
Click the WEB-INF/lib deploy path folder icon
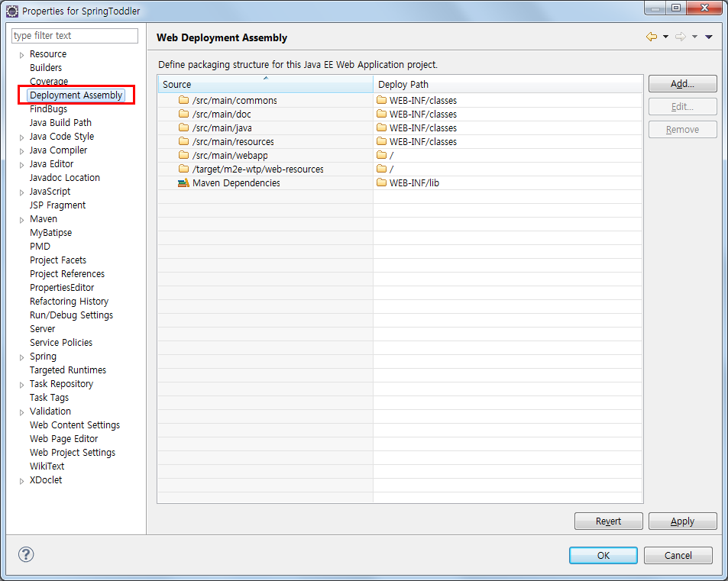click(382, 182)
